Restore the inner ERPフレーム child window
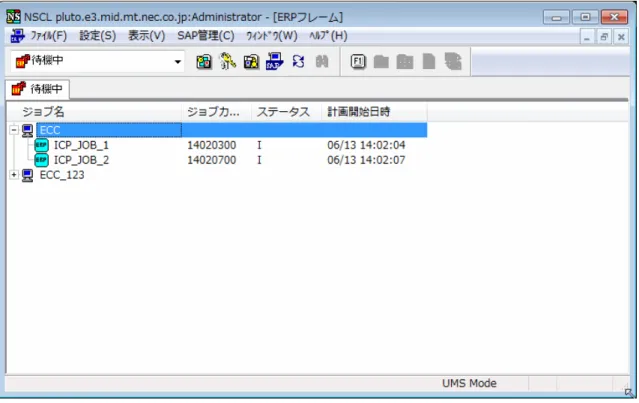This screenshot has width=639, height=403. tap(604, 37)
